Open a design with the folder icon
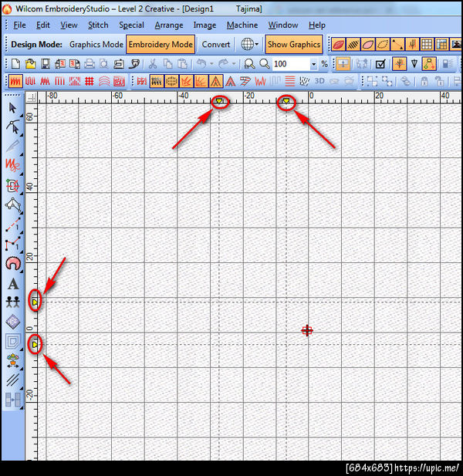This screenshot has width=463, height=476. [30, 64]
